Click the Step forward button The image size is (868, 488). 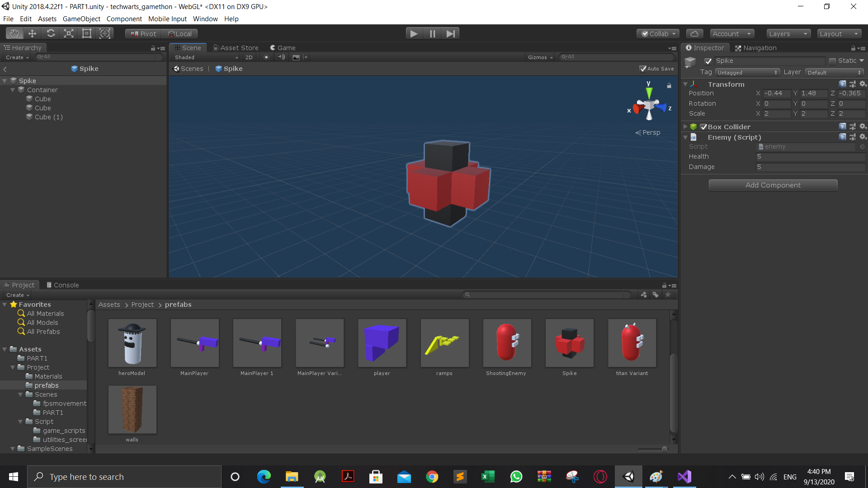point(450,33)
